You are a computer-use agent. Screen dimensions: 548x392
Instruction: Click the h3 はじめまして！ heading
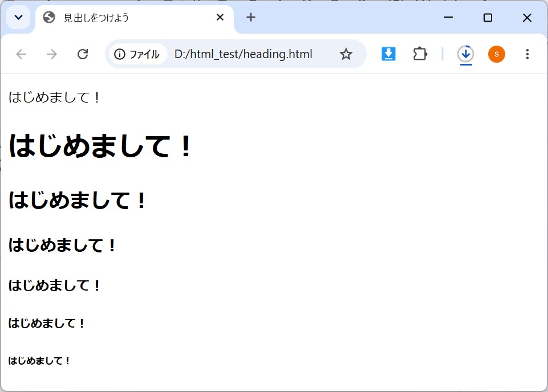[62, 245]
